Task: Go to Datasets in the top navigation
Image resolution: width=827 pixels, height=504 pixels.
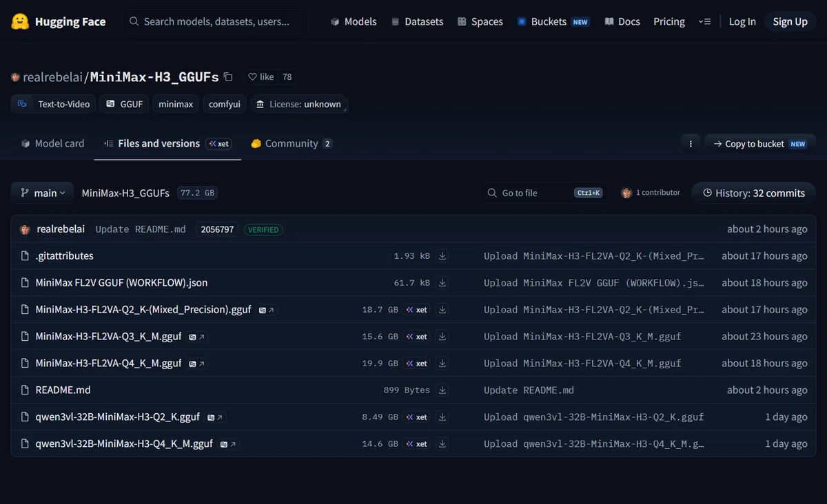Action: pyautogui.click(x=417, y=21)
